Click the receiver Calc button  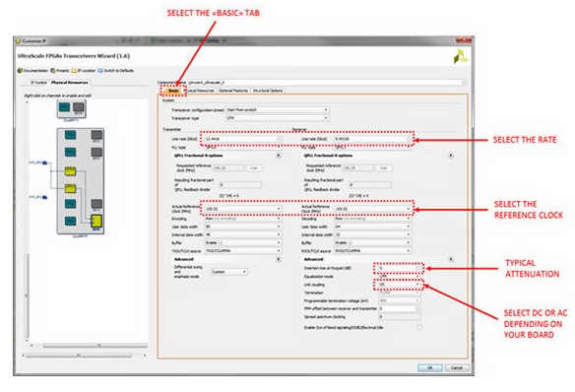tap(384, 168)
